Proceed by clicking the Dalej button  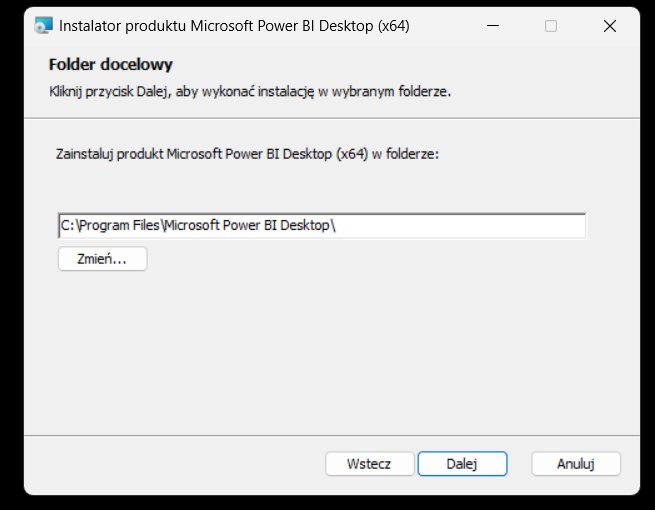[x=462, y=464]
